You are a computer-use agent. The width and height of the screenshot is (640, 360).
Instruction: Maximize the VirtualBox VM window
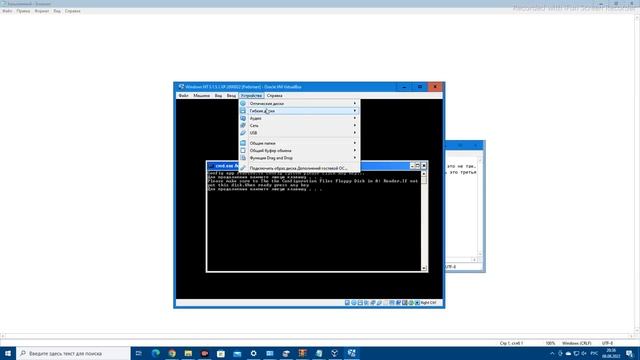click(420, 87)
